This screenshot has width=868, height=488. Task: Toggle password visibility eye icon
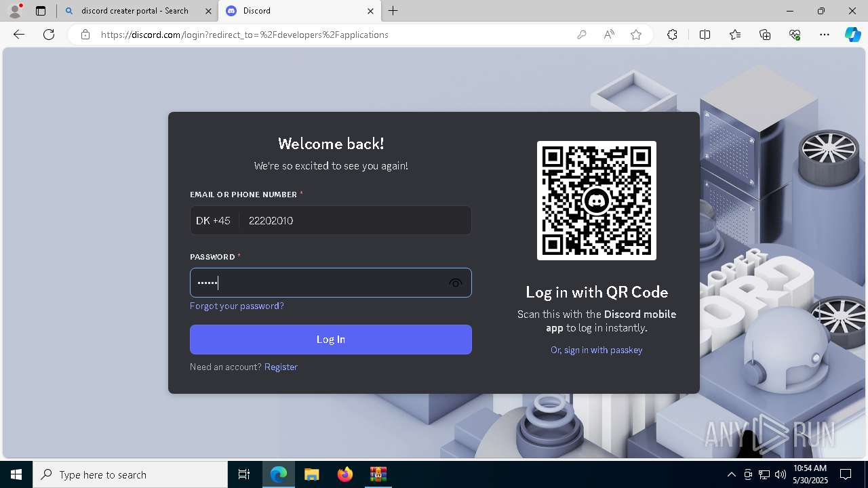pos(455,283)
